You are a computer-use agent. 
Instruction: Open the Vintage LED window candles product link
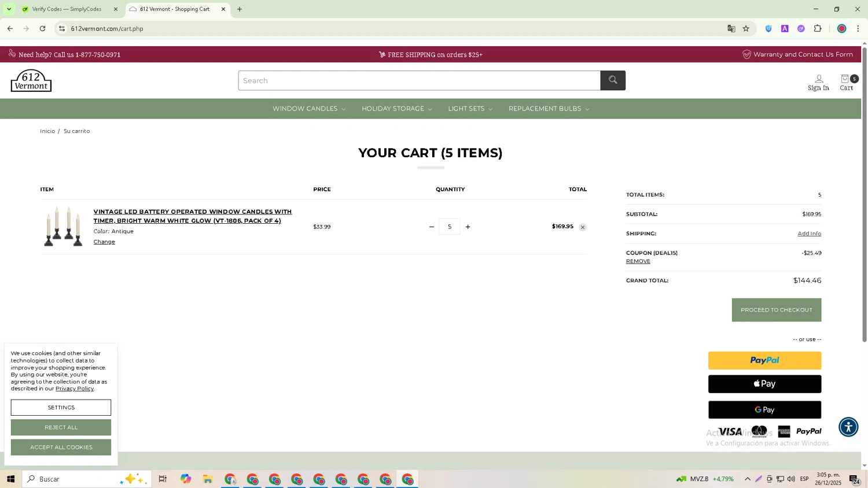[x=193, y=216]
